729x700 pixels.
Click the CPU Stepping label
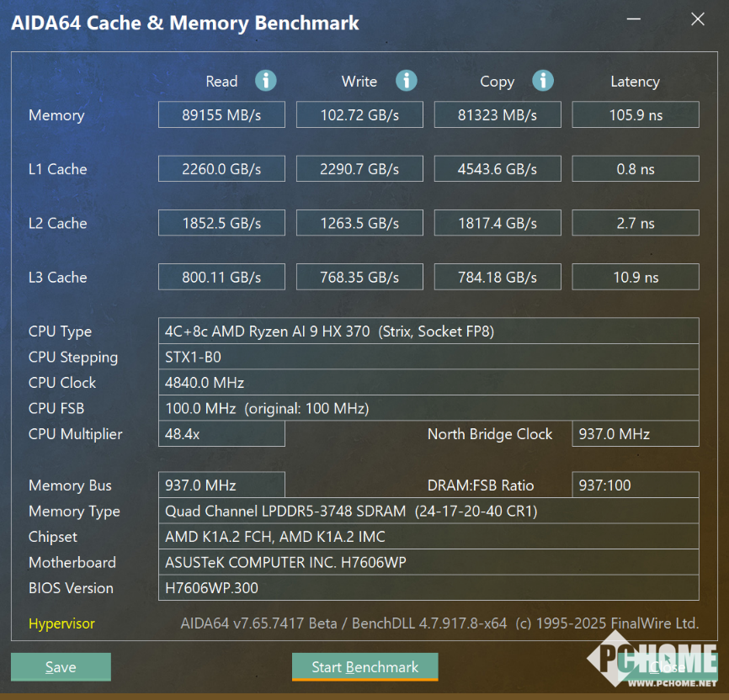tap(73, 358)
